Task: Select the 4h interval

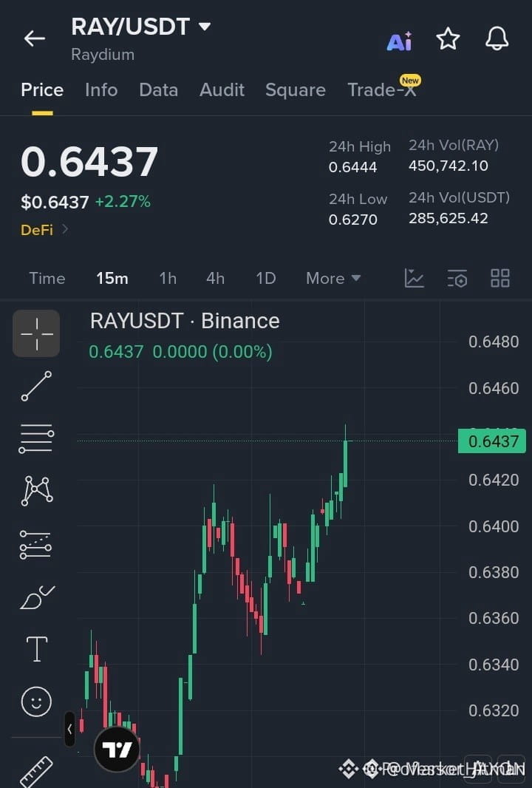Action: click(215, 279)
